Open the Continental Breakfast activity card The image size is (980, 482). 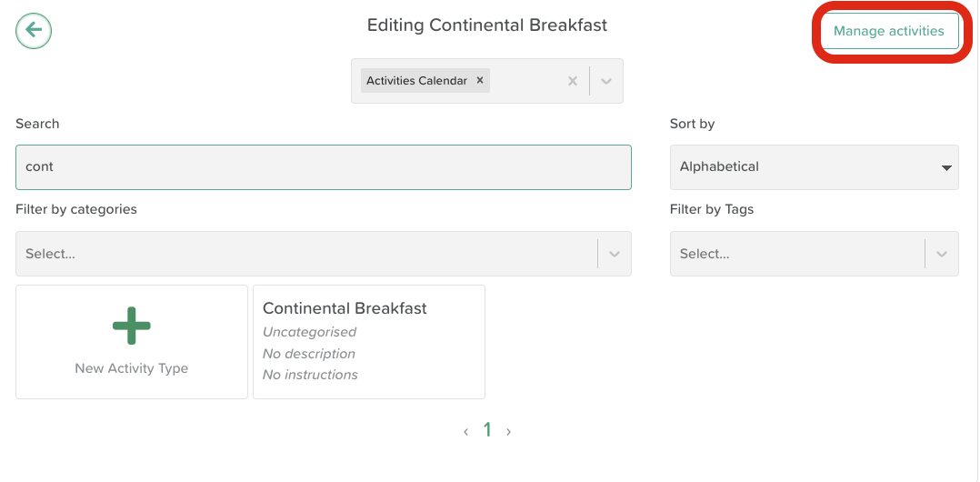[x=368, y=342]
